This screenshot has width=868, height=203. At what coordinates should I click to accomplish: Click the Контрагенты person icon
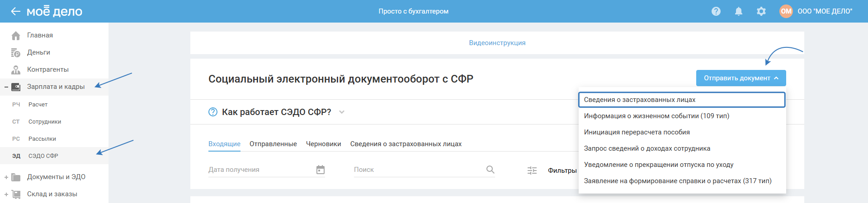coord(16,69)
